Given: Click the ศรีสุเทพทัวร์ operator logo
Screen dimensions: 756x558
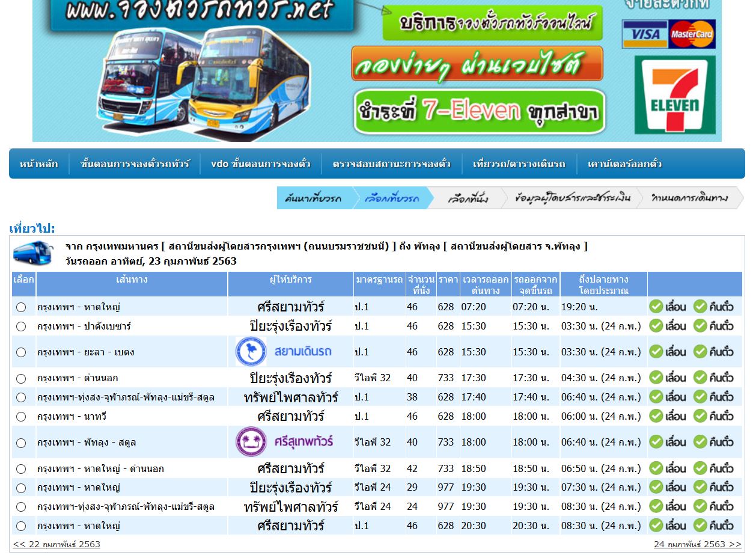Looking at the screenshot, I should pyautogui.click(x=284, y=442).
